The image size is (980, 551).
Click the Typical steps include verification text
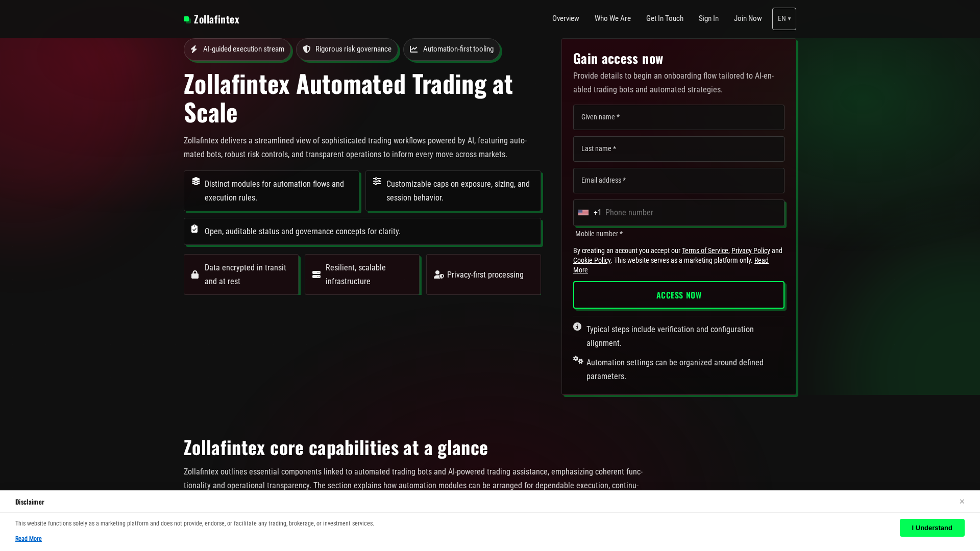coord(670,336)
